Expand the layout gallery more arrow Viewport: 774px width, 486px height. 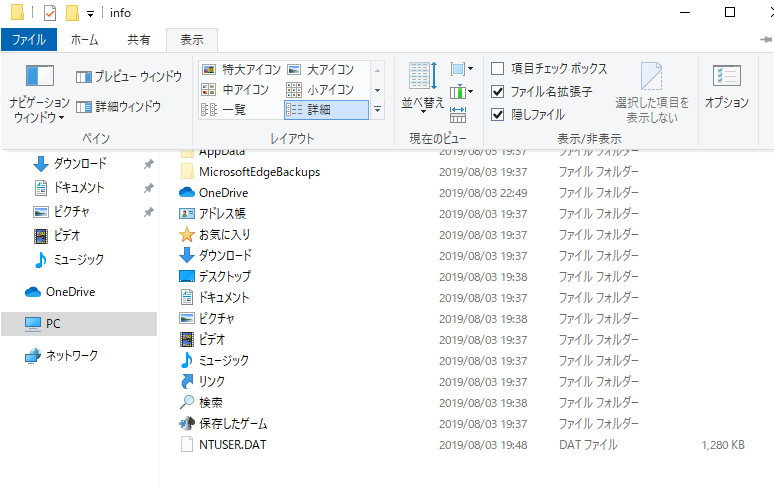coord(377,110)
